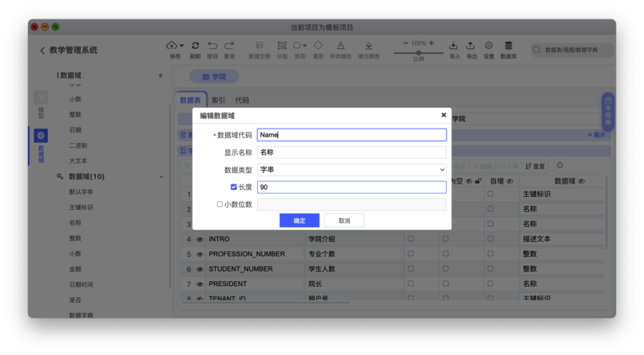Viewport: 644px width, 355px height.
Task: Toggle 自增 checkbox in INTRO row
Action: 490,239
